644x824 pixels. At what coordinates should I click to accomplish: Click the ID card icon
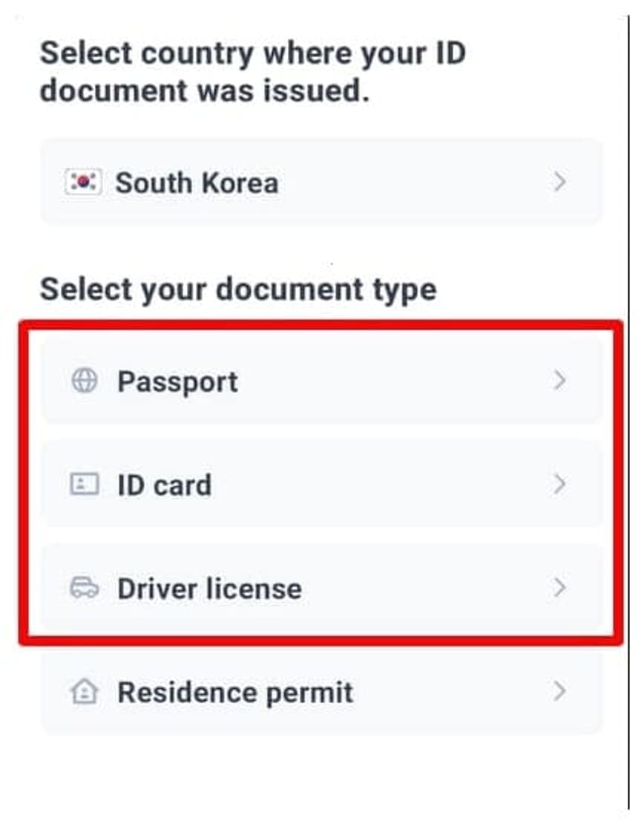(84, 485)
